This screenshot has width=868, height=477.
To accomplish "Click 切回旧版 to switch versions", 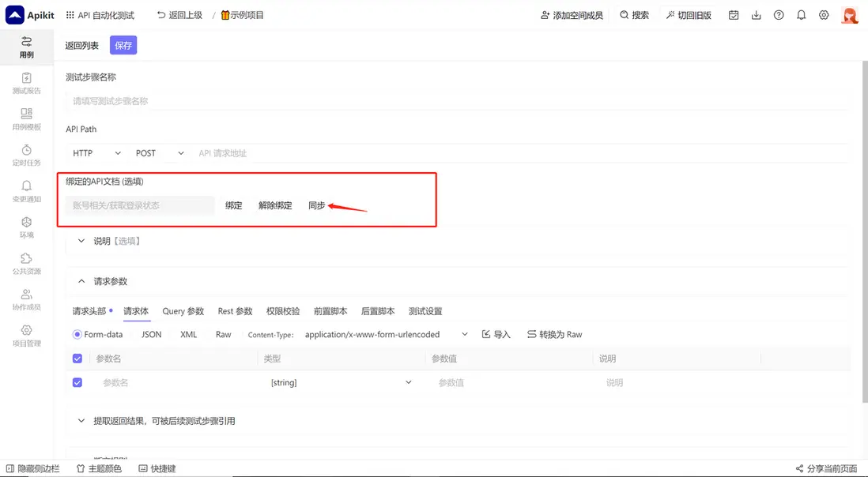I will click(689, 16).
